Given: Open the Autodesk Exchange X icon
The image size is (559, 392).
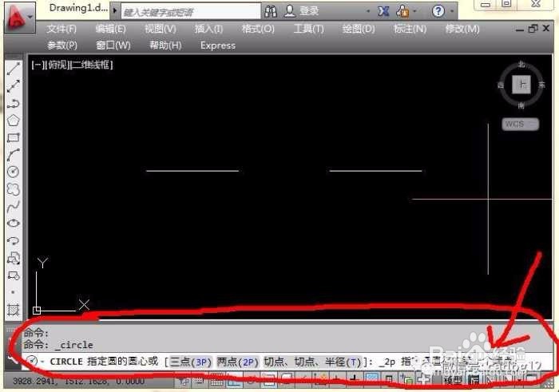Looking at the screenshot, I should coord(383,11).
